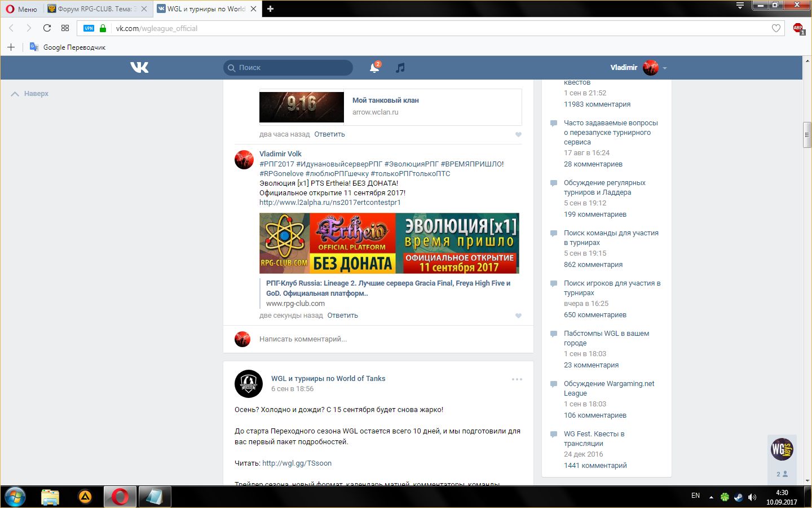Open Часто задаваемые вопросы discussion
The image size is (812, 508).
611,133
